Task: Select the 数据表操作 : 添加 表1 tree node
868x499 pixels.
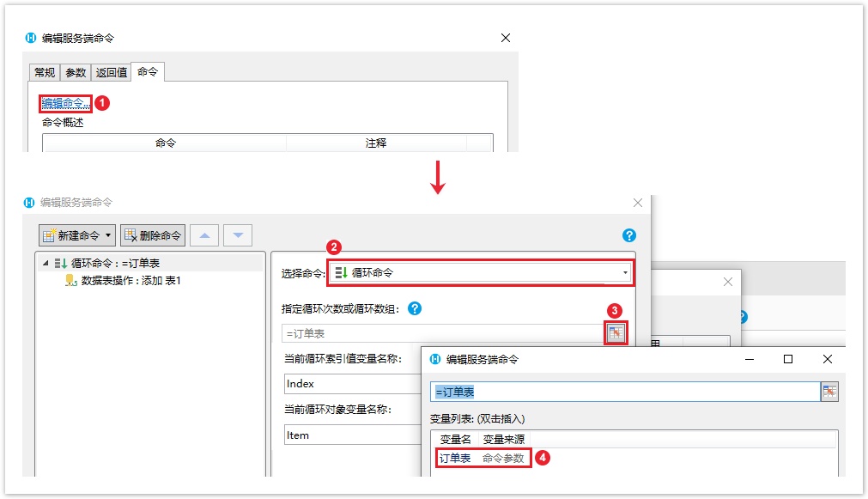Action: coord(131,281)
